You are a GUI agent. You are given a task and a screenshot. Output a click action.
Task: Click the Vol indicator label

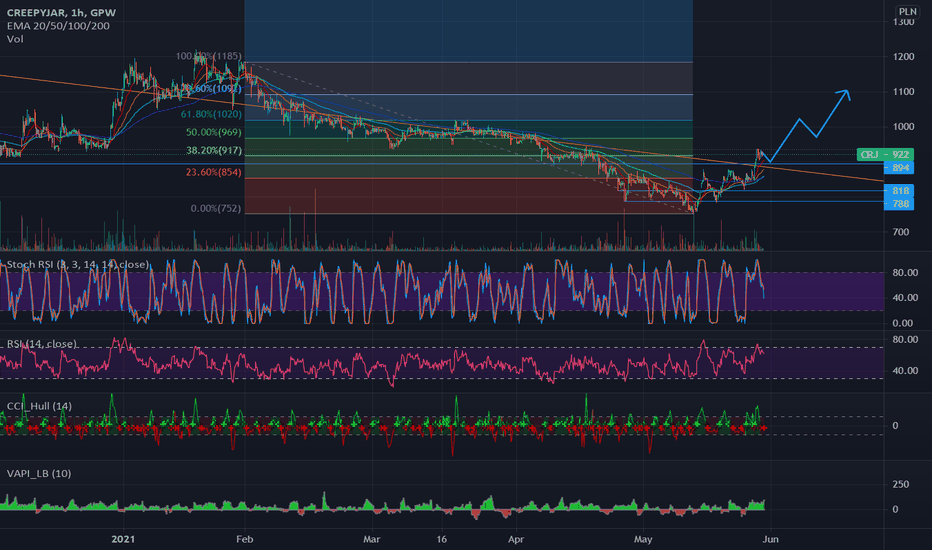tap(15, 39)
